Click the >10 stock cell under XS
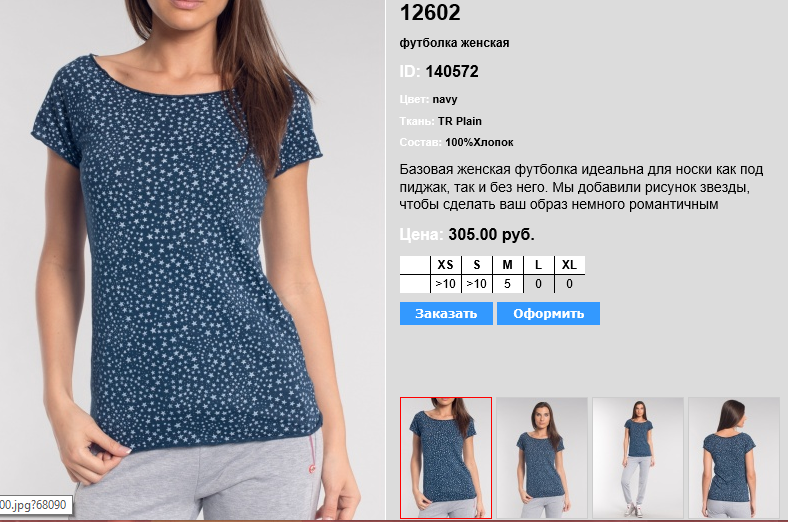 point(445,284)
